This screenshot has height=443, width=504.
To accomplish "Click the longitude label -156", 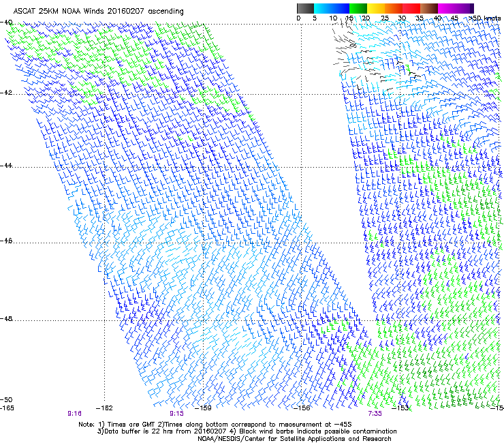I will (x=302, y=408).
